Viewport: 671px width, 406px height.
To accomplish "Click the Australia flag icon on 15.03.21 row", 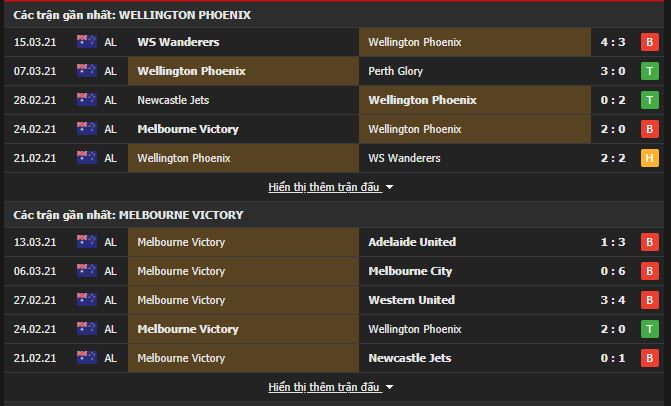I will pyautogui.click(x=87, y=41).
